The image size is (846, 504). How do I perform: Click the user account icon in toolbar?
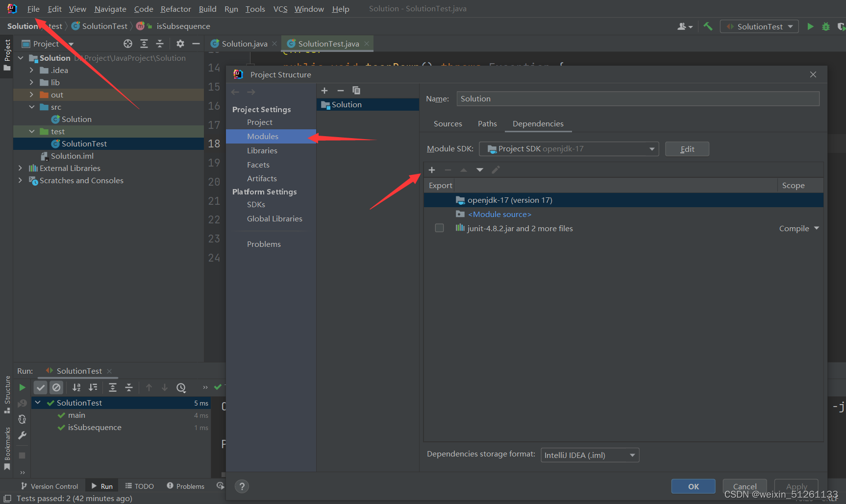(x=685, y=26)
